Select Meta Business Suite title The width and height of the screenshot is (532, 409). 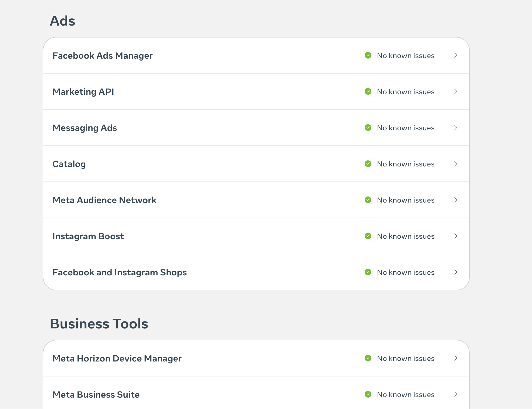96,395
